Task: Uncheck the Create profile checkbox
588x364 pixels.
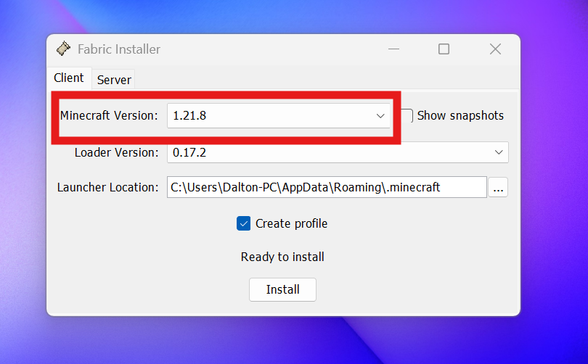Action: 243,223
